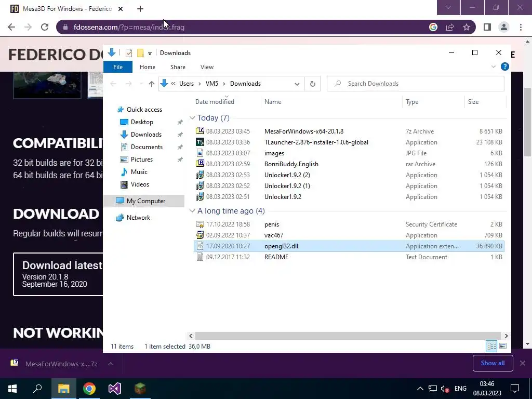Click the security certificate file icon
Screen dimensions: 532x399
200,224
